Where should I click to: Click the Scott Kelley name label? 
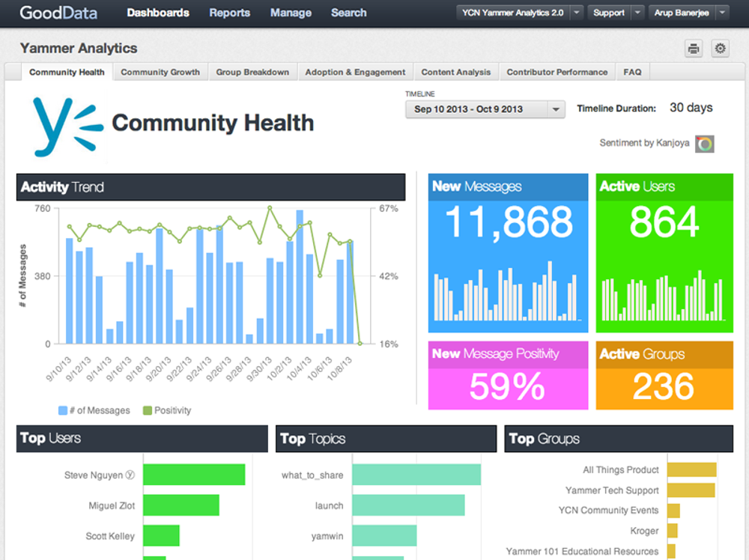coord(110,536)
